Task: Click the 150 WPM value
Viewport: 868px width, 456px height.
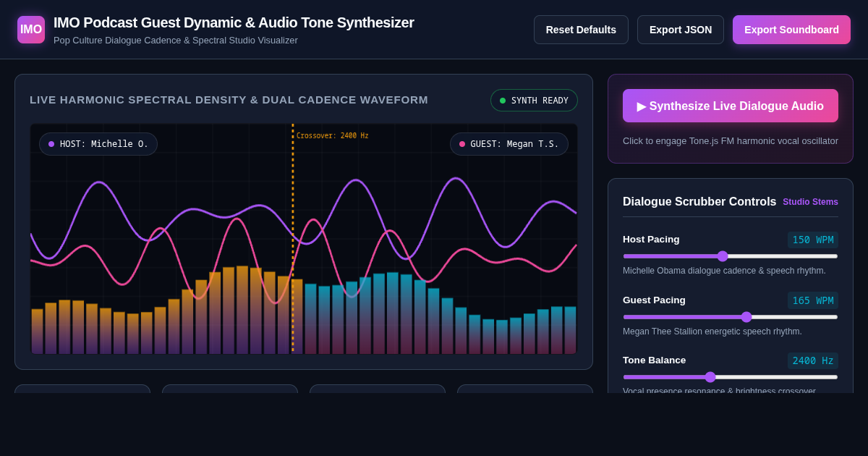Action: [813, 240]
